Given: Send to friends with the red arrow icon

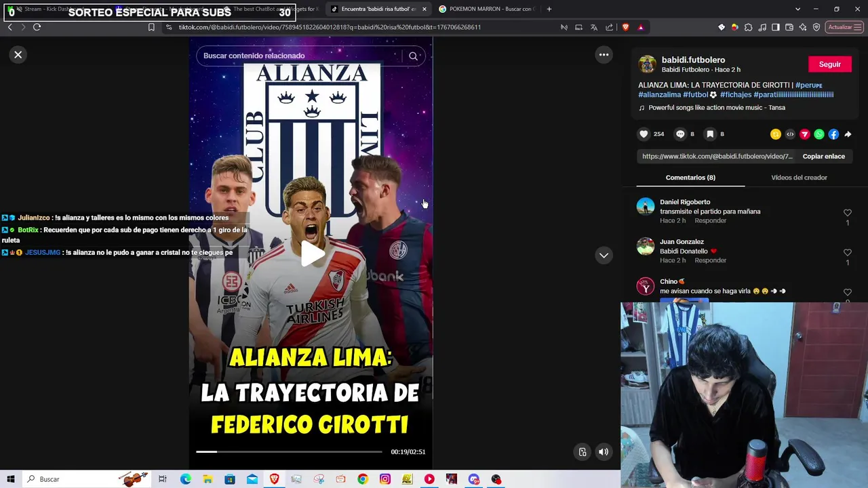Looking at the screenshot, I should click(x=804, y=134).
